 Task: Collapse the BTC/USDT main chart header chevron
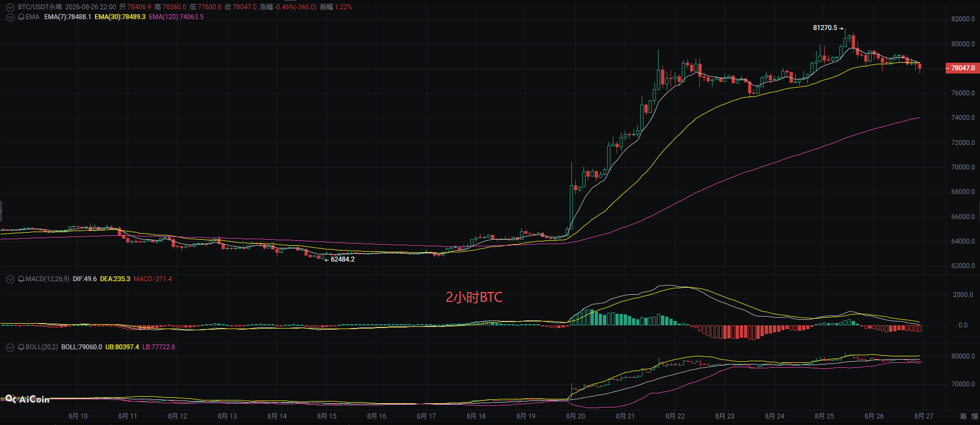coord(10,7)
